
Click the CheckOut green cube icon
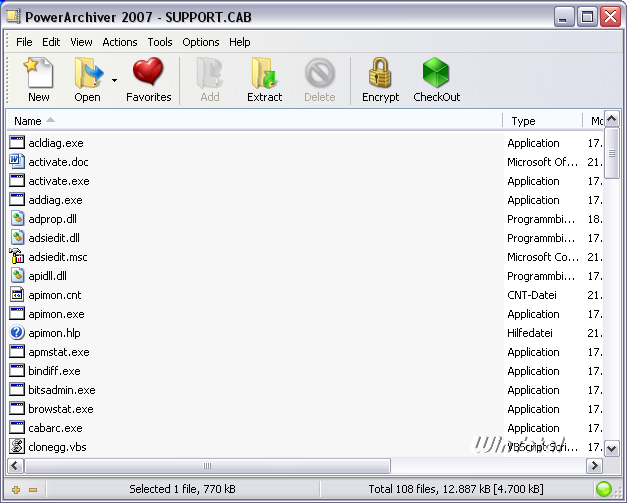pos(436,72)
